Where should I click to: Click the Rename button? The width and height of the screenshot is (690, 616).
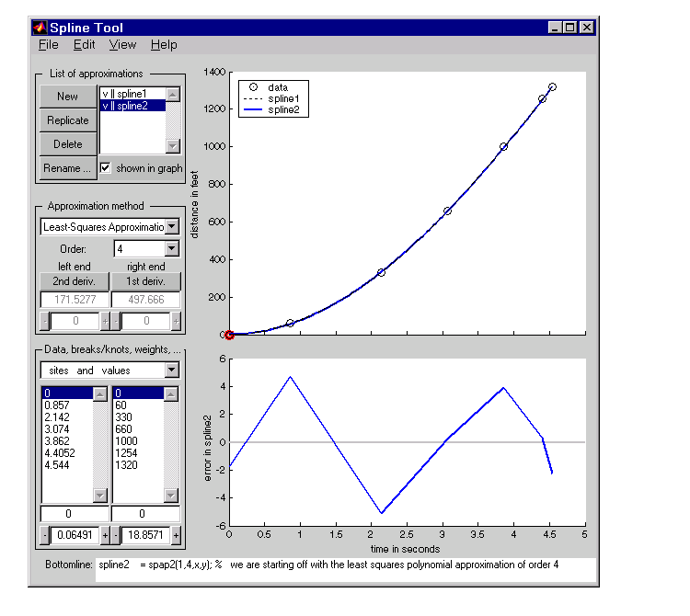pyautogui.click(x=68, y=168)
